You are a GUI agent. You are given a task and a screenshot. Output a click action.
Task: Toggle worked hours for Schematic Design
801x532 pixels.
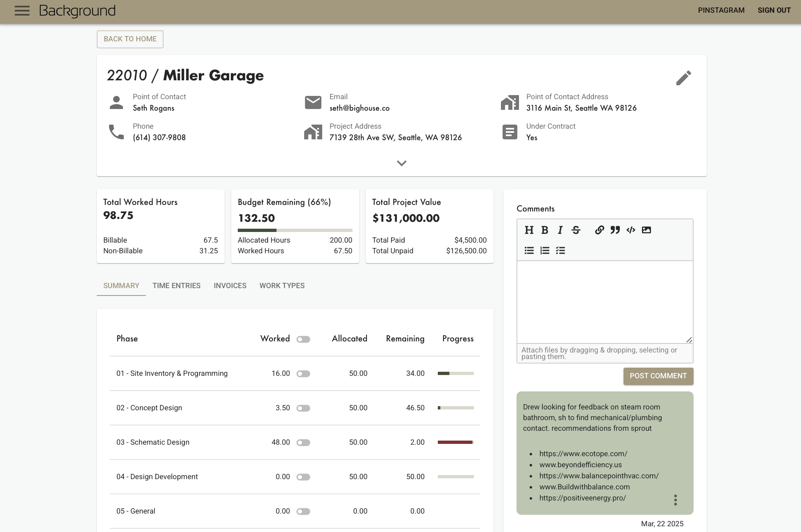tap(303, 442)
